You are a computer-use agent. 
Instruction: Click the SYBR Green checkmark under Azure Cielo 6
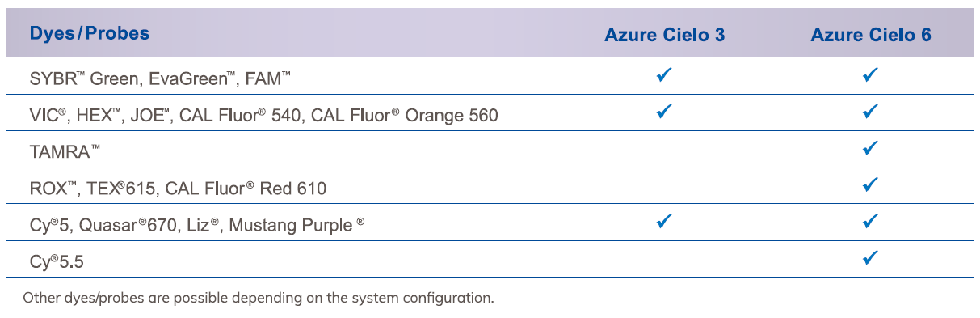870,75
